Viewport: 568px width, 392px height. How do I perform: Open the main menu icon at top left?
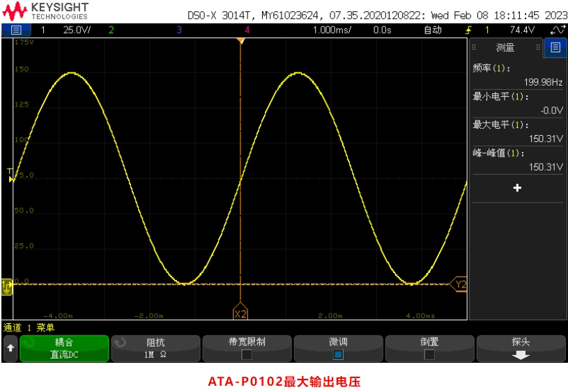(x=16, y=30)
